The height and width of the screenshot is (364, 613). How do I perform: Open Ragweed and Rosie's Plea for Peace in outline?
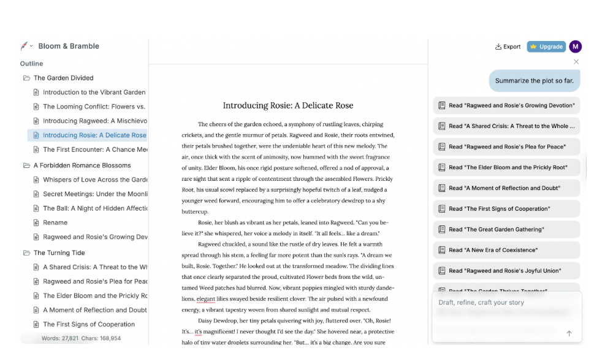click(95, 281)
